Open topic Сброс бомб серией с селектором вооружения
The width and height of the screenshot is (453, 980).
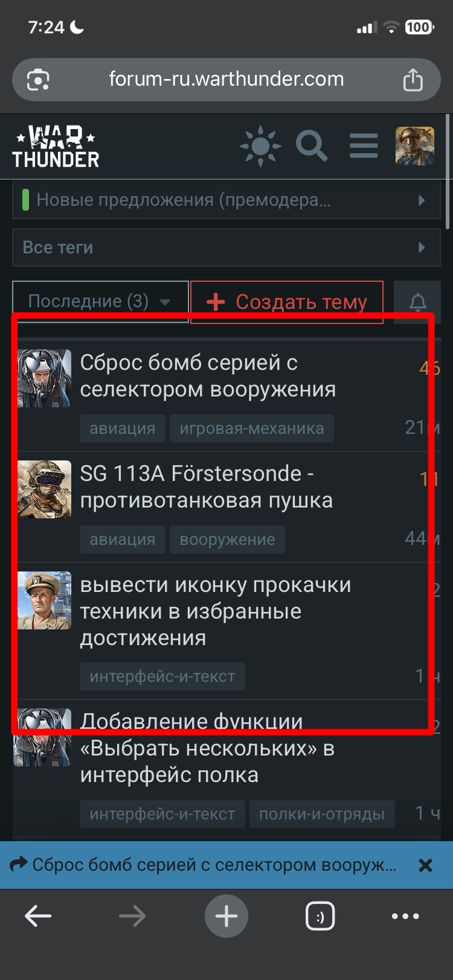(208, 376)
